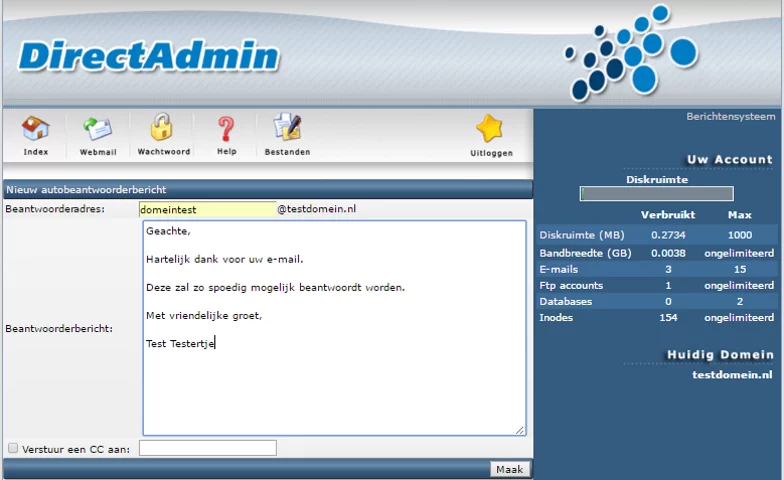The width and height of the screenshot is (784, 480).
Task: Click the 0.2734 disk usage value
Action: click(668, 235)
